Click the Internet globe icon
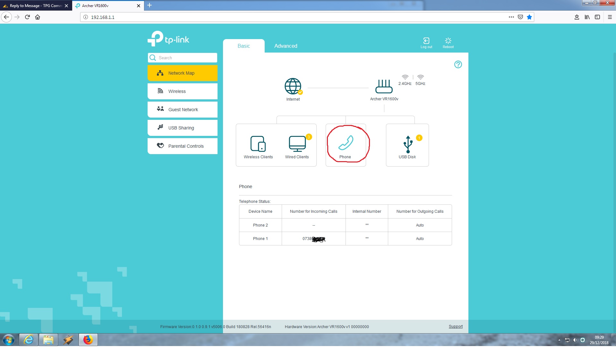Viewport: 616px width, 364px height. click(x=293, y=86)
